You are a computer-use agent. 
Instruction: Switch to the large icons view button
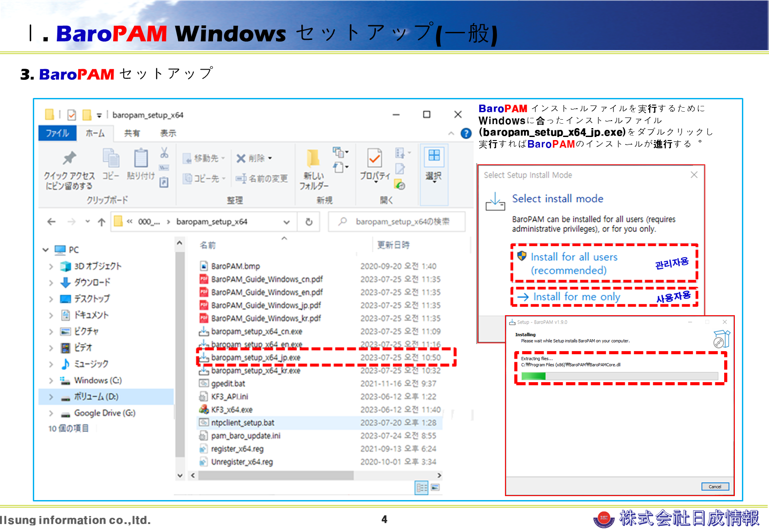tap(435, 488)
